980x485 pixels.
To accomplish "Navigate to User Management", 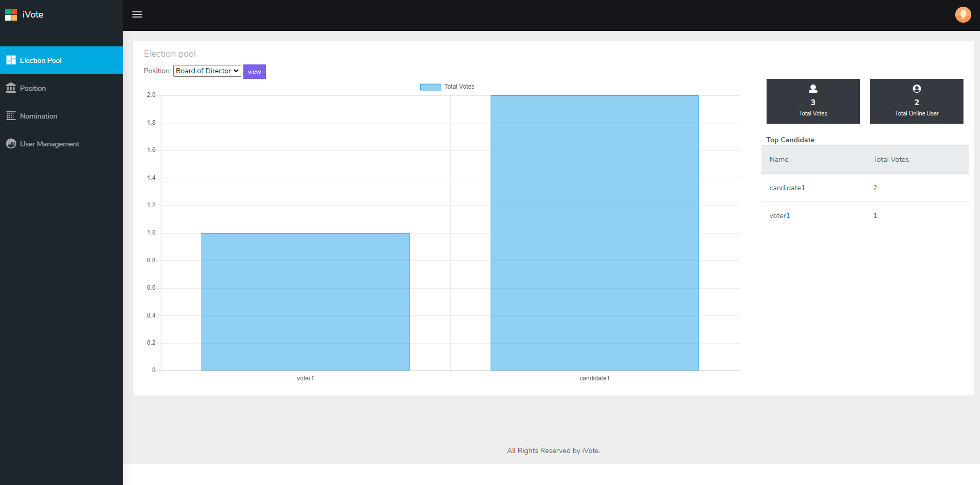I will (61, 144).
